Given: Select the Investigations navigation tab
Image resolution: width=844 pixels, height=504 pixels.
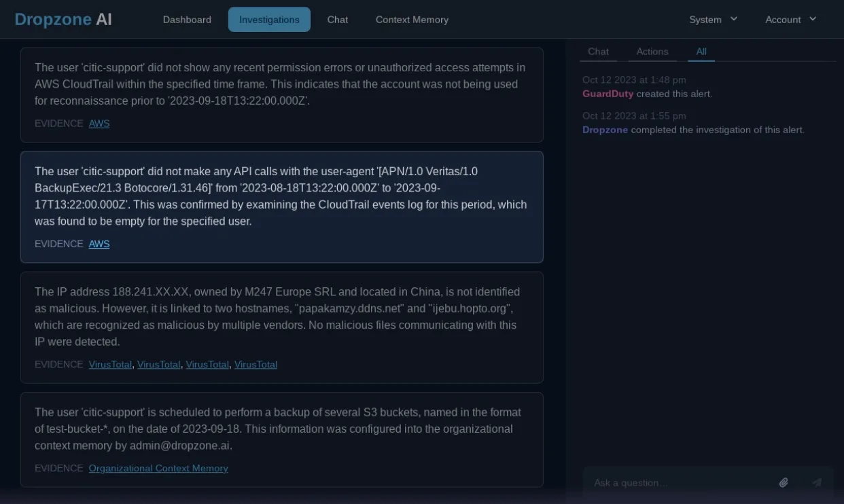Looking at the screenshot, I should tap(269, 20).
